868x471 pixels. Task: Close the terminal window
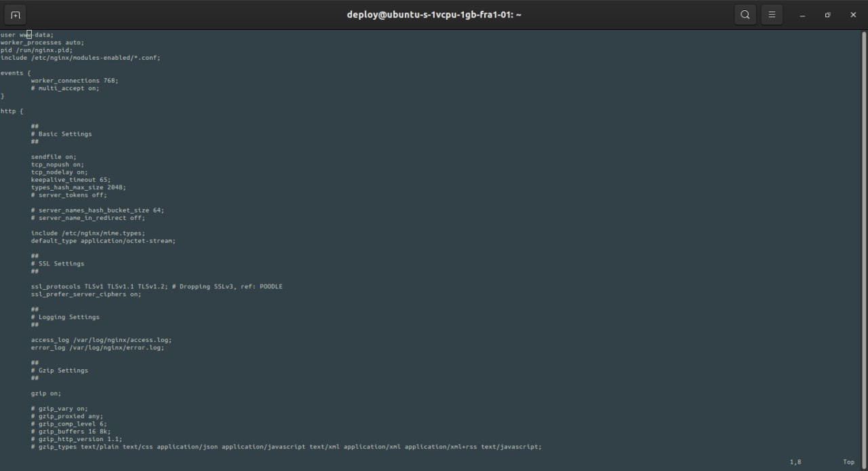click(853, 15)
